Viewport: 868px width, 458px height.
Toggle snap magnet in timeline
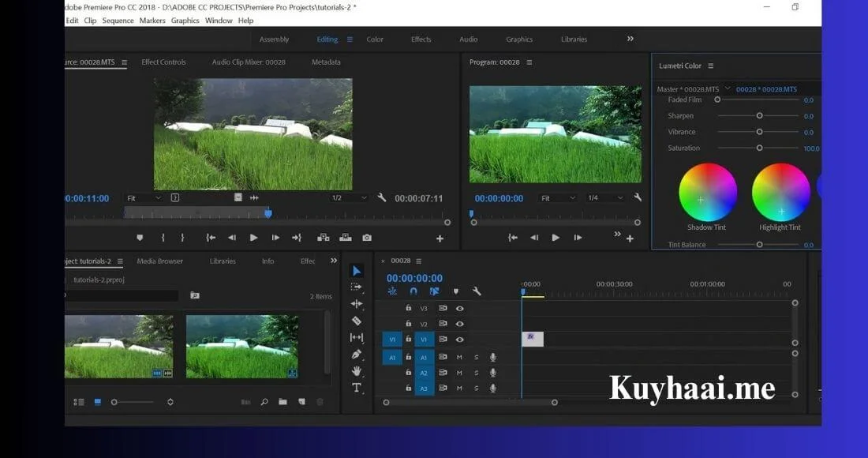413,291
